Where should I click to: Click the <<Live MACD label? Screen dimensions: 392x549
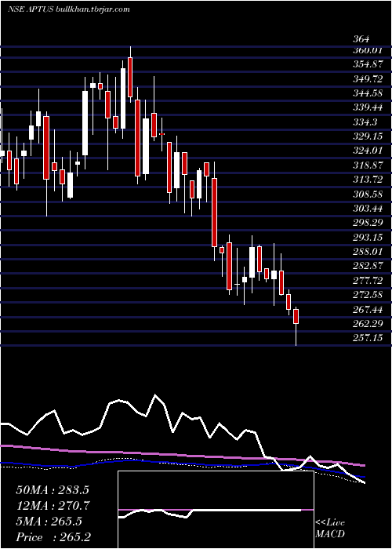point(330,529)
